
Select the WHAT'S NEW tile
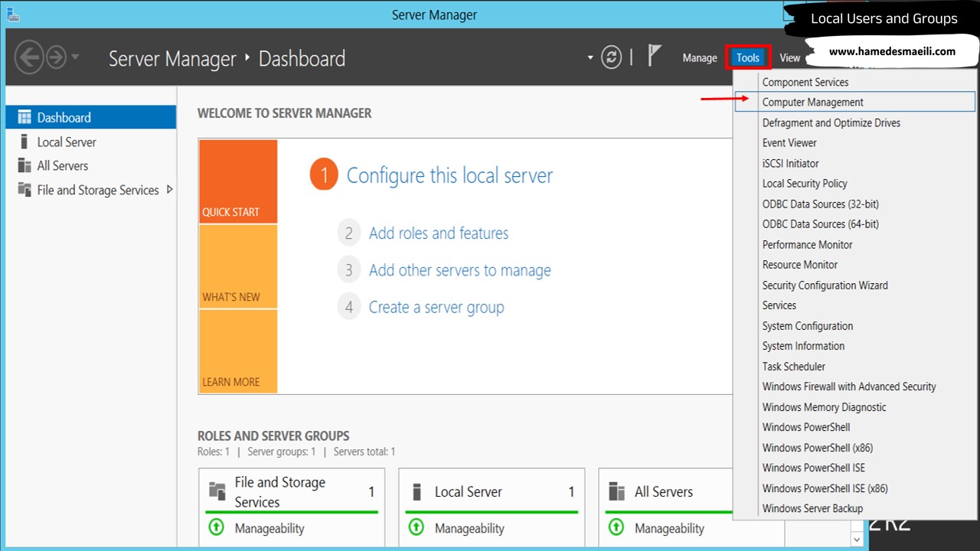(238, 266)
